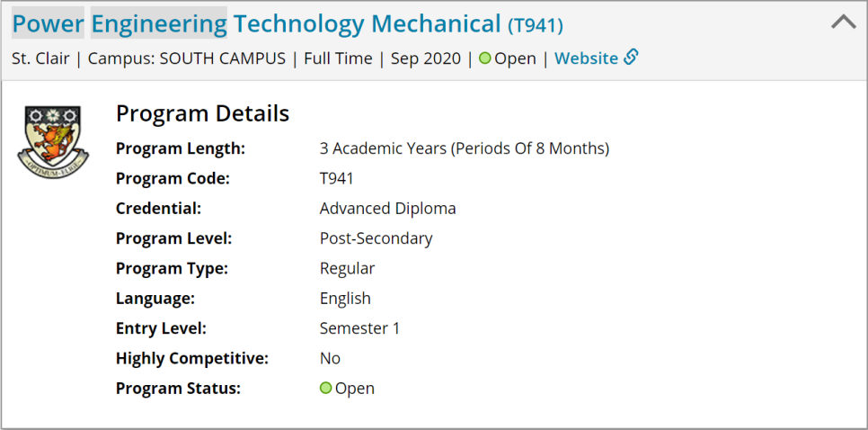This screenshot has width=868, height=430.
Task: Collapse the program card using the chevron arrow
Action: tap(844, 22)
